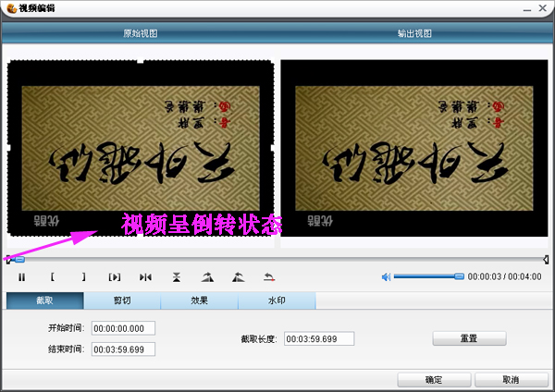Click the red undo arrow icon
This screenshot has width=555, height=392.
point(269,276)
